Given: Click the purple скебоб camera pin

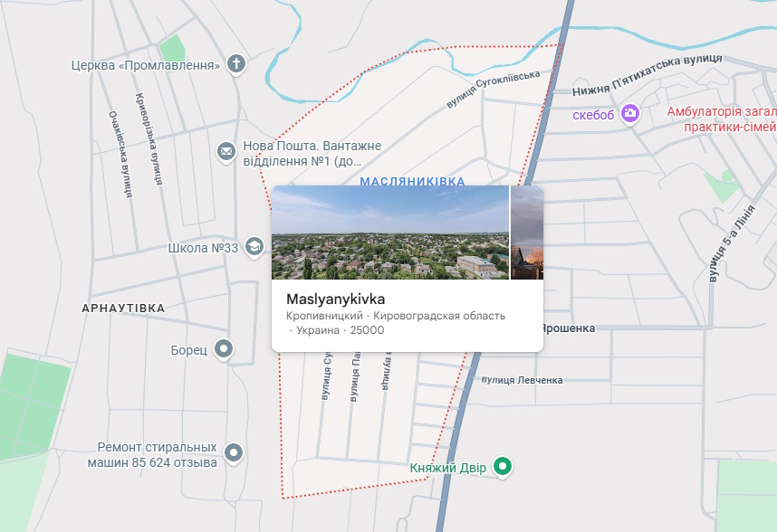Looking at the screenshot, I should coord(630,114).
